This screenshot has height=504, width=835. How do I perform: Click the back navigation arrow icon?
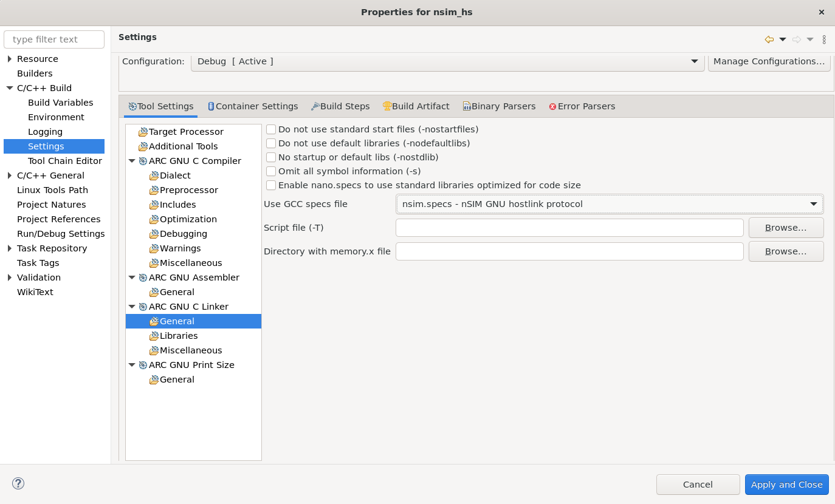click(x=769, y=39)
